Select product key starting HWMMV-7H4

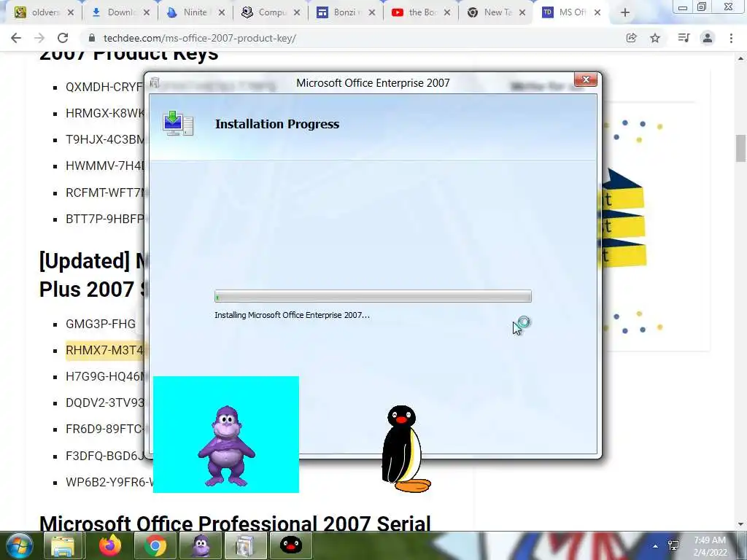105,166
